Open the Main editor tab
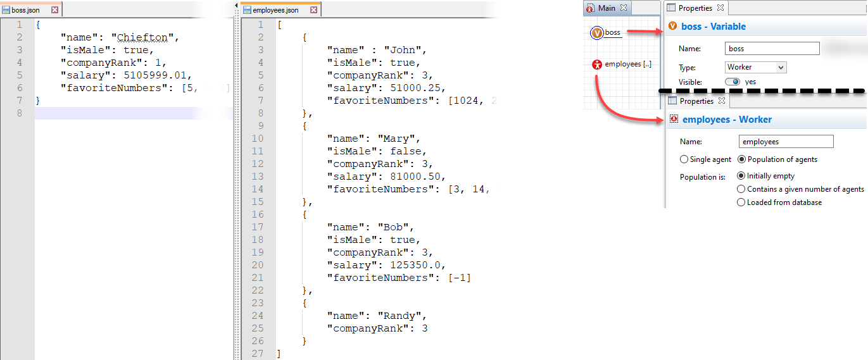This screenshot has height=360, width=868. point(607,8)
